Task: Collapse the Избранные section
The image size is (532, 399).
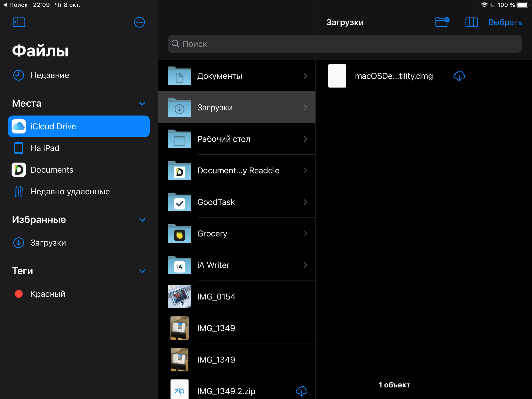Action: pyautogui.click(x=142, y=220)
